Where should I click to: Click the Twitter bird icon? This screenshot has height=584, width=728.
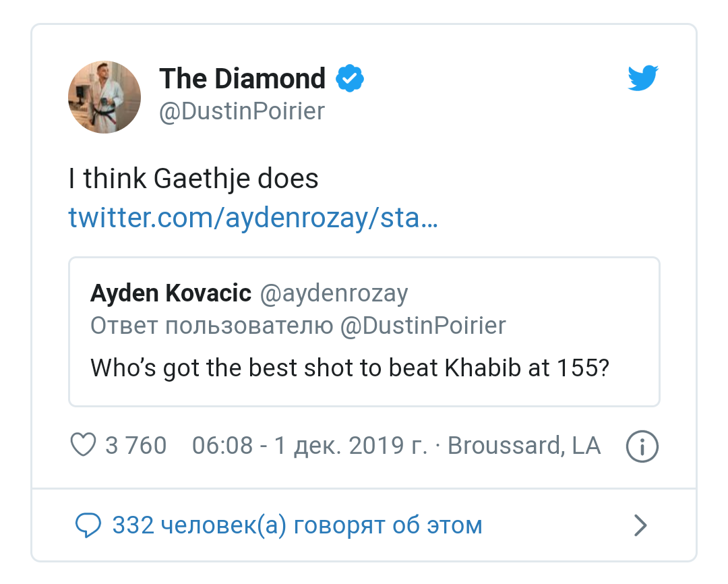click(642, 78)
